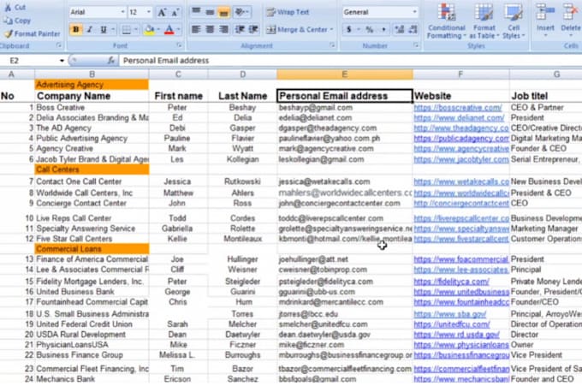582x392 pixels.
Task: Open Alignment dialog launcher
Action: pos(332,45)
